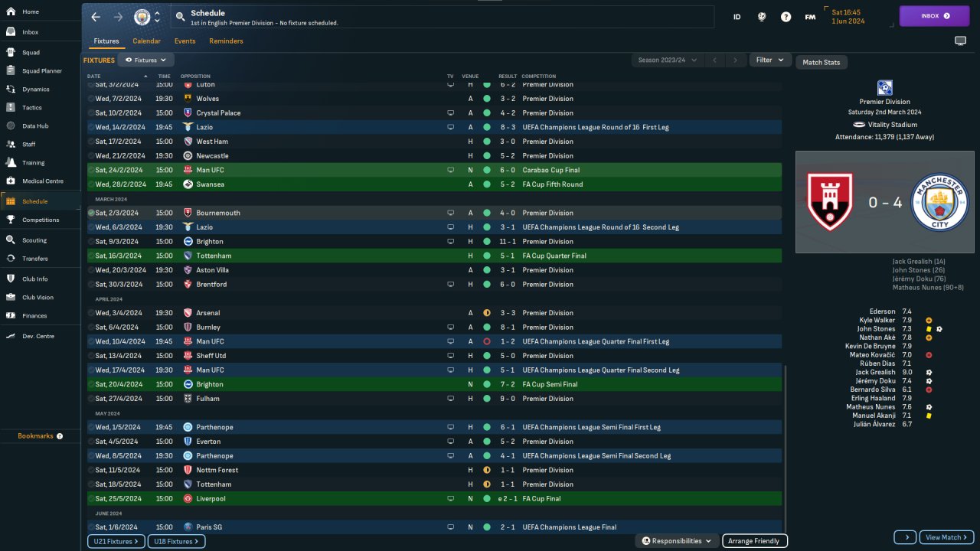Viewport: 980px width, 551px height.
Task: Open the Finances screen
Action: tap(34, 315)
